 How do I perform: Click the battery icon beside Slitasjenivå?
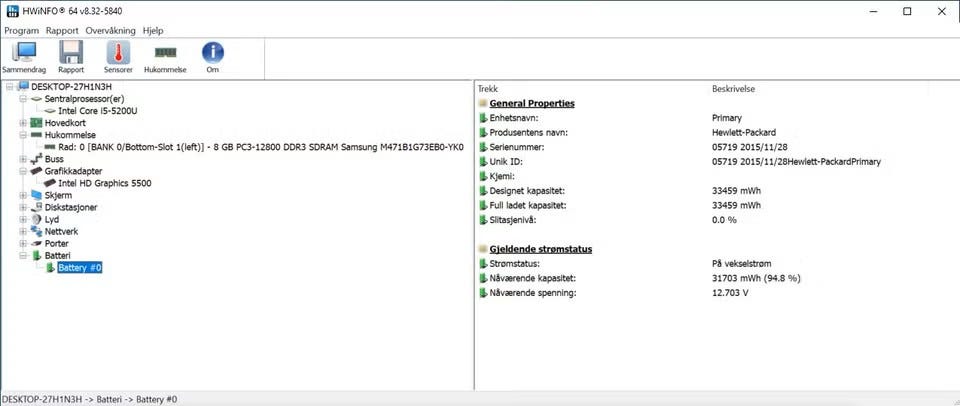click(x=482, y=220)
